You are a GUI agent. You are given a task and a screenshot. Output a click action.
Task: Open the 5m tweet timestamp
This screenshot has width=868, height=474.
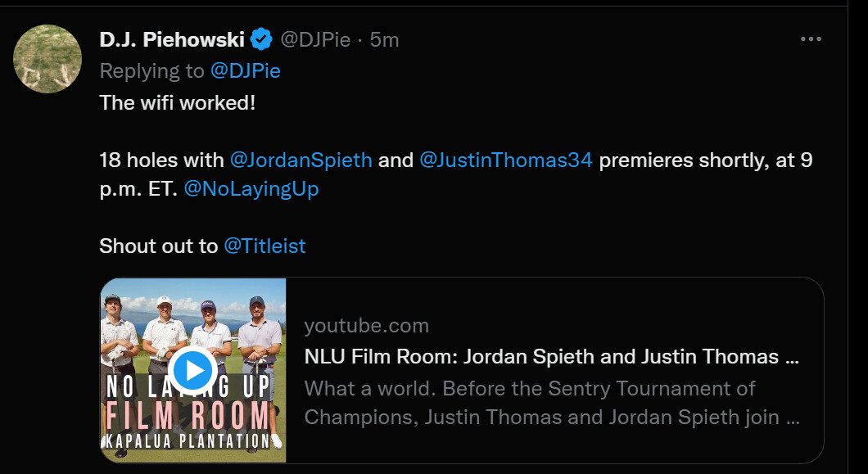[384, 38]
